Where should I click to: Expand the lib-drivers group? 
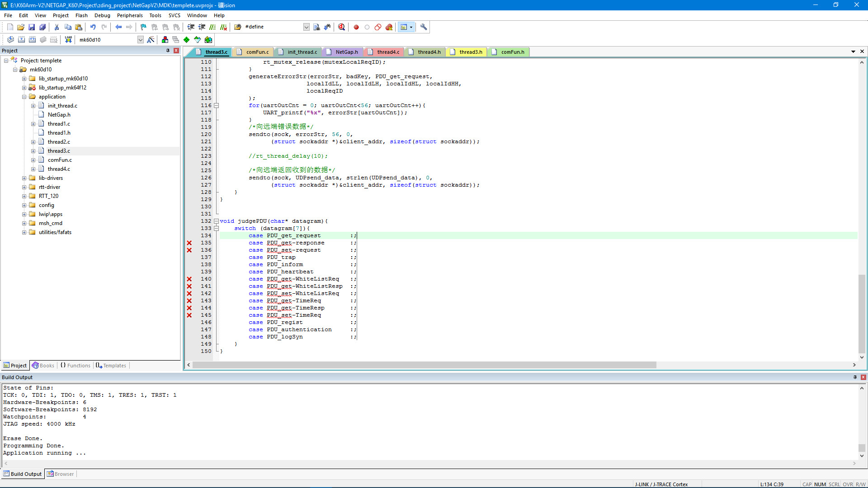24,178
